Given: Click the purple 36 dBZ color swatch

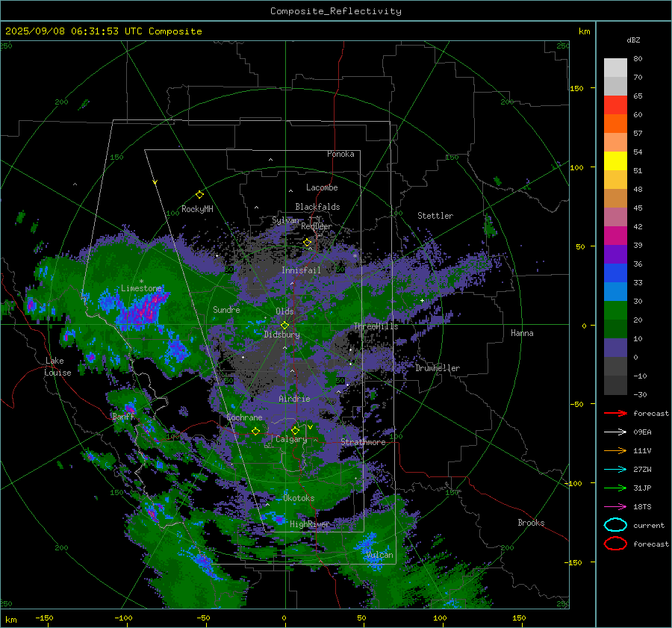Looking at the screenshot, I should click(x=615, y=254).
